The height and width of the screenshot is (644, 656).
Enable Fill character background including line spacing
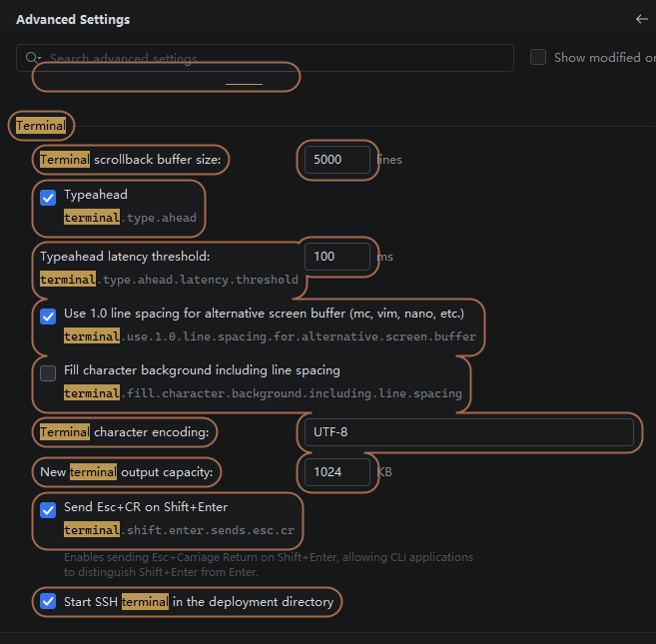(48, 373)
